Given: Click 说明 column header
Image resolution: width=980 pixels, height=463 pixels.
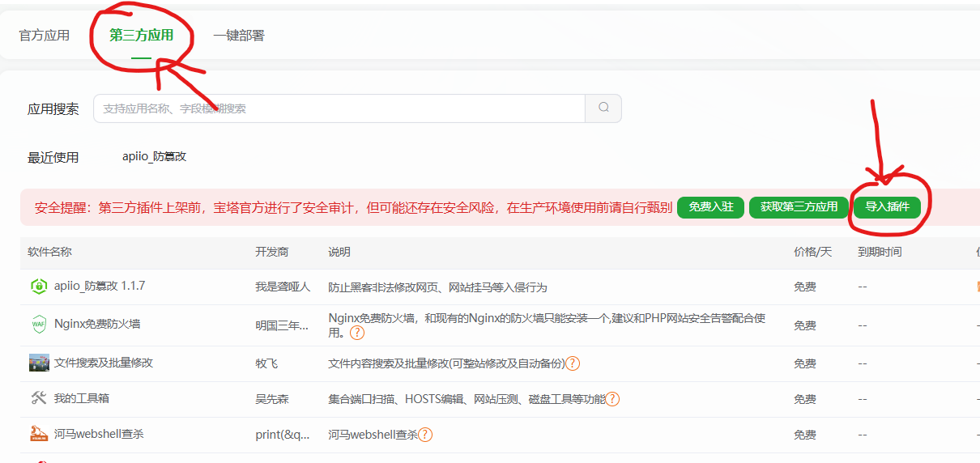Looking at the screenshot, I should click(339, 252).
